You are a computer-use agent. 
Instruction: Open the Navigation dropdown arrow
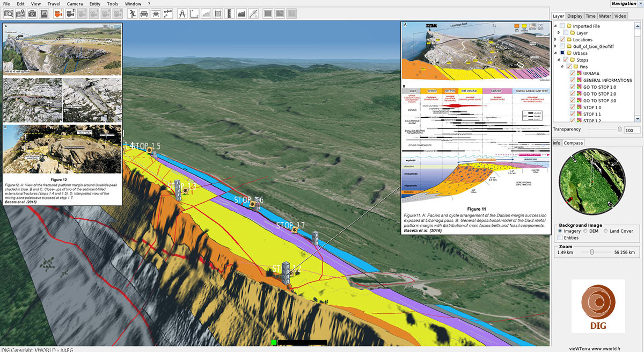click(x=640, y=4)
